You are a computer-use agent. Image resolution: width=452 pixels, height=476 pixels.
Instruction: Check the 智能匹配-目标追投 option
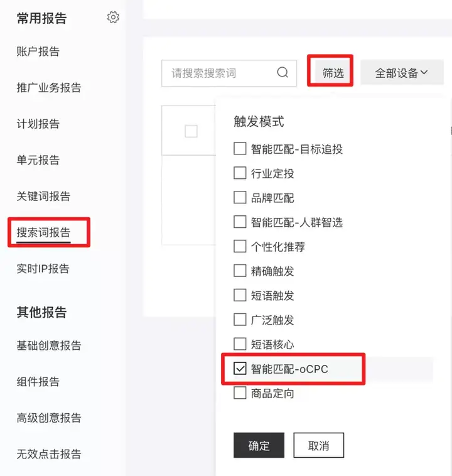240,149
